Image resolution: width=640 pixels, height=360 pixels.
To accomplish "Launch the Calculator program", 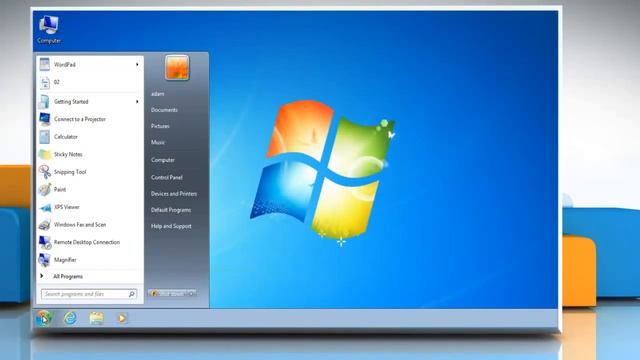I will [x=90, y=137].
